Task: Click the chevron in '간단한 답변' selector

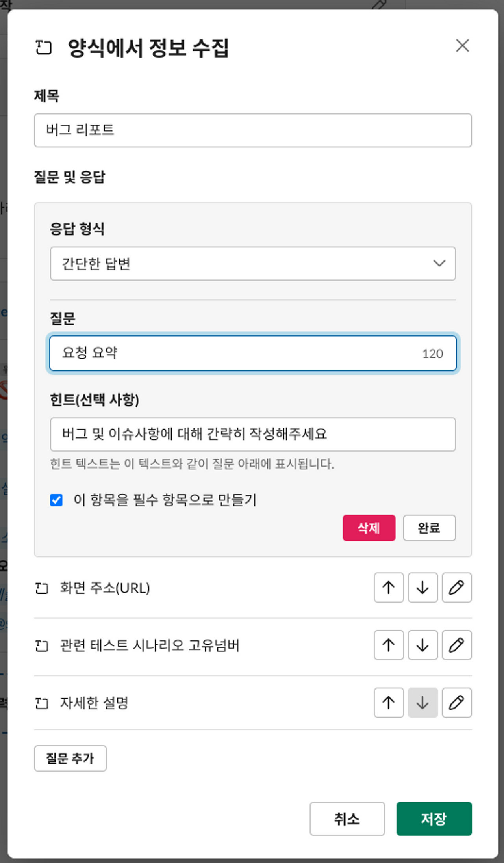Action: pyautogui.click(x=439, y=263)
